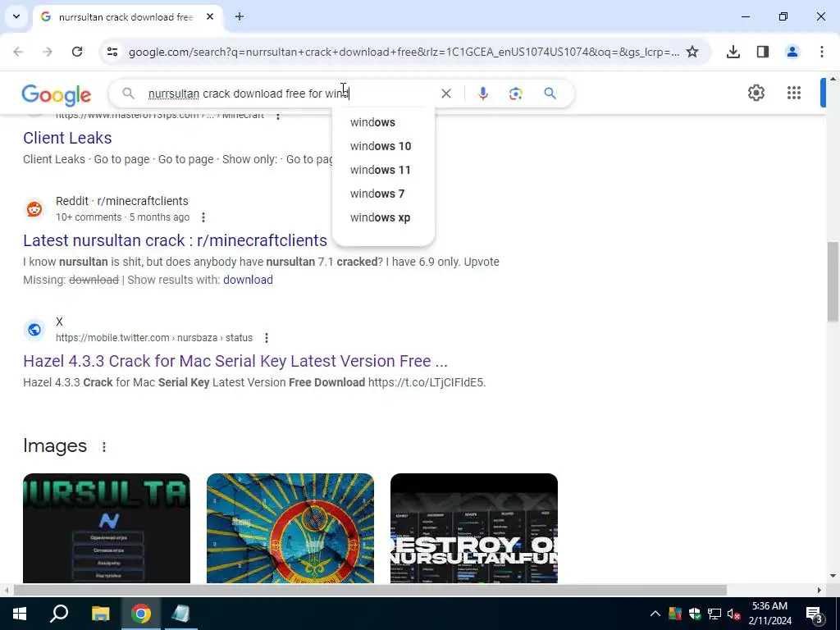Open Hazel 4.3.3 Crack for Mac result
Screen dimensions: 840x630
pos(235,361)
